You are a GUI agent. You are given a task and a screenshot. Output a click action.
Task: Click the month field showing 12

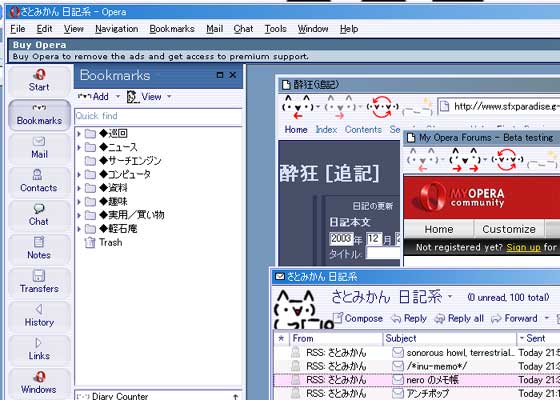(374, 239)
